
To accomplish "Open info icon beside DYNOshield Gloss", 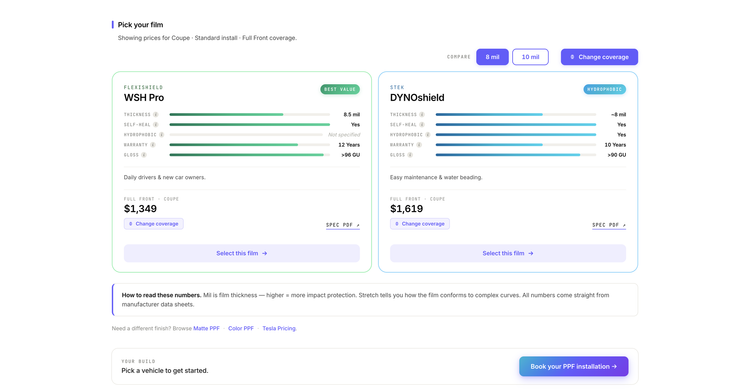I will (410, 155).
